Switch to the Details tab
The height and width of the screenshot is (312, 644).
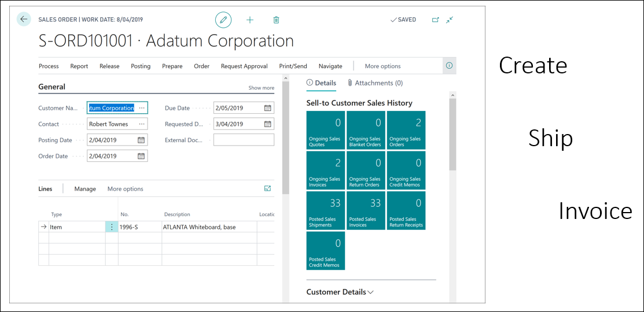tap(322, 83)
